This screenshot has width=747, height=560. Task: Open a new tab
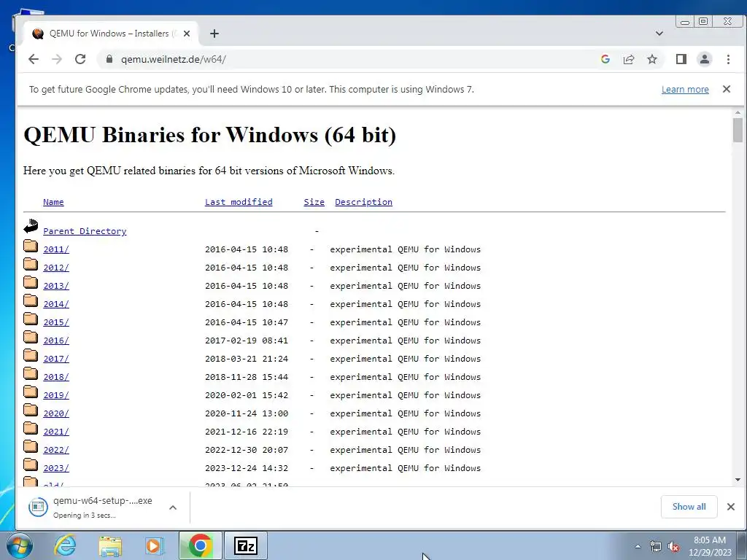coord(214,34)
